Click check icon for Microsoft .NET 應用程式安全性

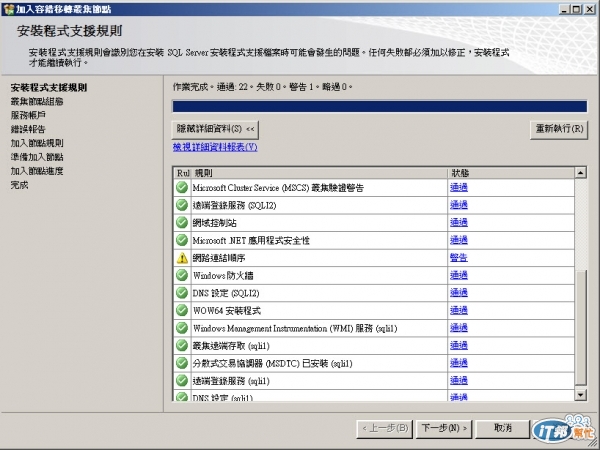coord(182,240)
